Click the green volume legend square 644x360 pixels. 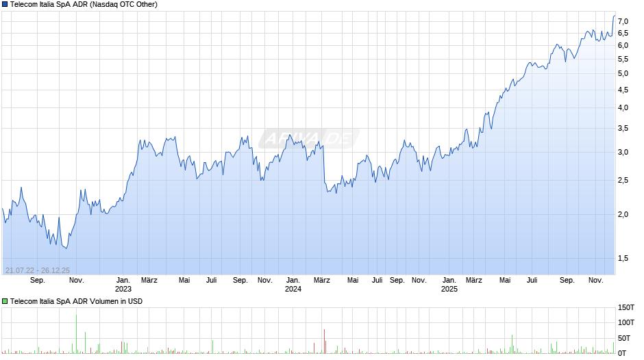point(5,301)
